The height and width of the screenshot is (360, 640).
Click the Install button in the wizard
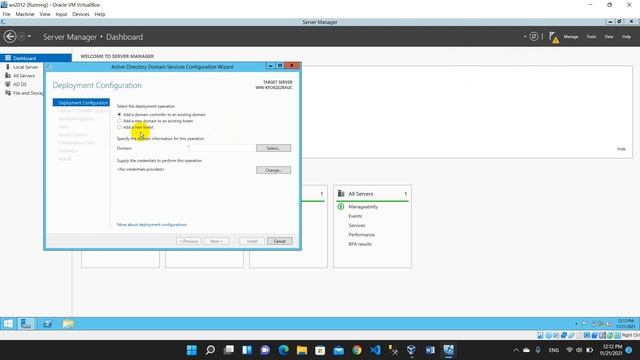click(252, 241)
